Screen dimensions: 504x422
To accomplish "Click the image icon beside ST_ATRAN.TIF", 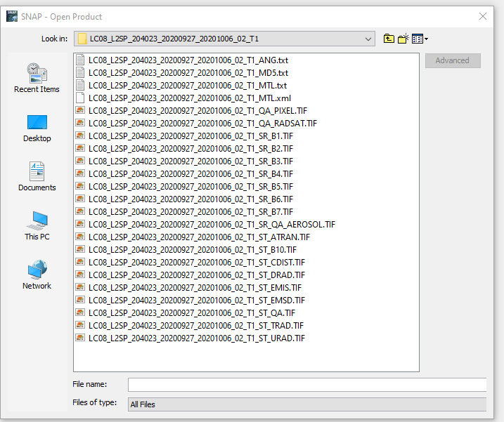I will [x=80, y=237].
